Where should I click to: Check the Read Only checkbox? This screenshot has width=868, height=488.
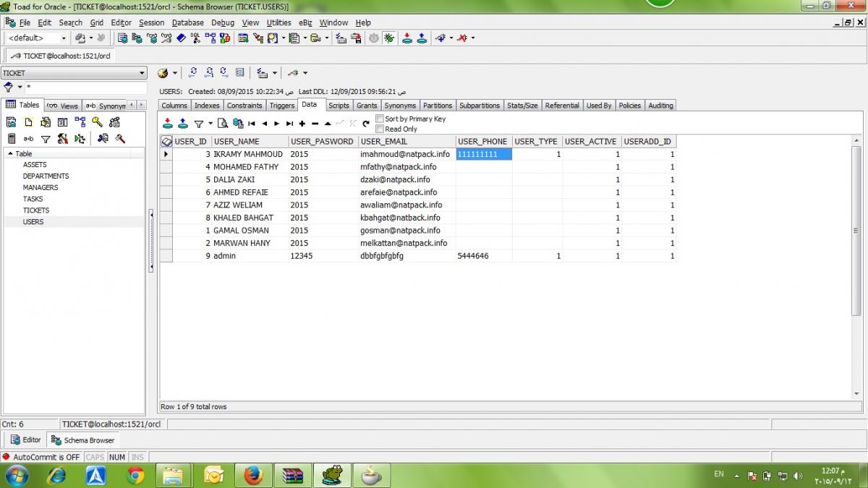pos(380,129)
